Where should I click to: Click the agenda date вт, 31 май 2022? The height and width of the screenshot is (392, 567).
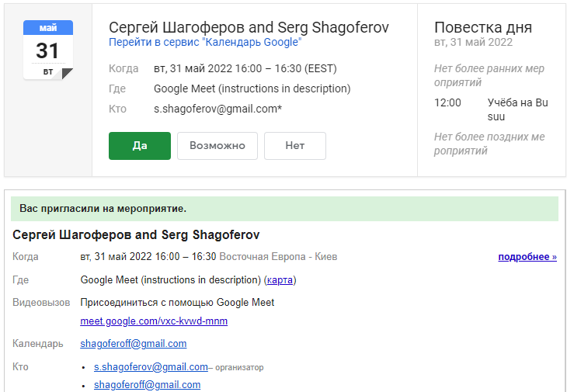tap(473, 42)
